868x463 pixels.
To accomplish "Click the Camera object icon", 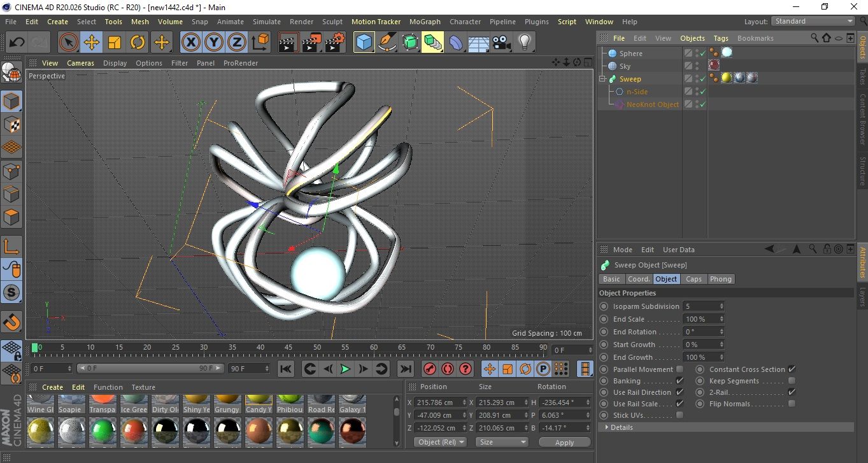I will point(502,43).
